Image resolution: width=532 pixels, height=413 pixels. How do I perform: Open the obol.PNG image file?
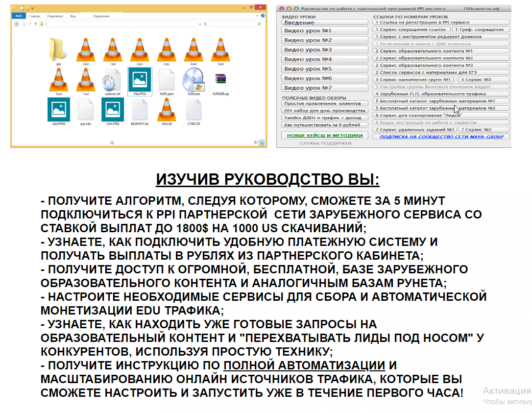tap(59, 110)
